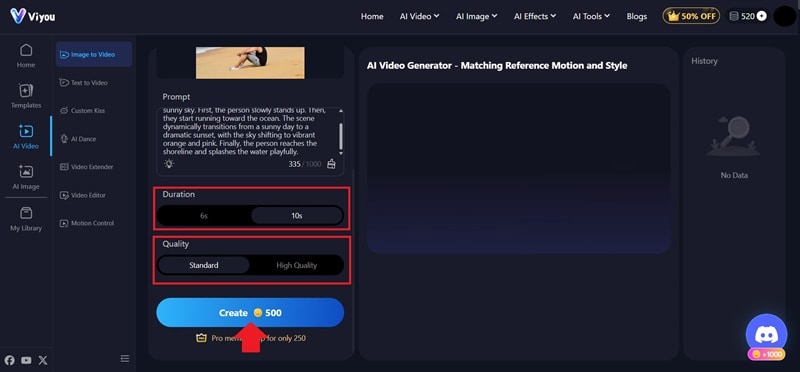Collapse the sidebar menu icon
Image resolution: width=800 pixels, height=372 pixels.
pos(125,358)
